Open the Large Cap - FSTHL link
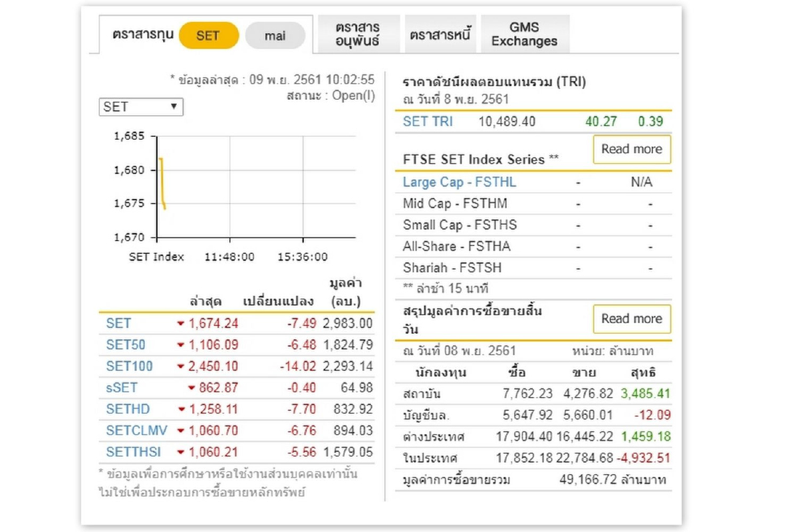798x532 pixels. click(x=460, y=182)
